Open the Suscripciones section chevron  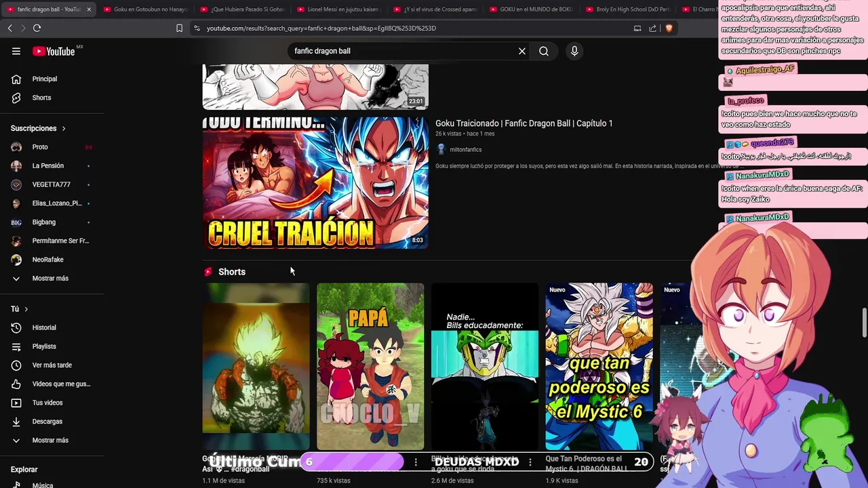(64, 128)
